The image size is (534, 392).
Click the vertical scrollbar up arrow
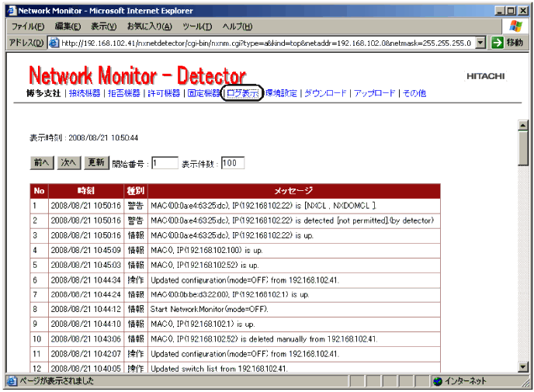[x=523, y=125]
